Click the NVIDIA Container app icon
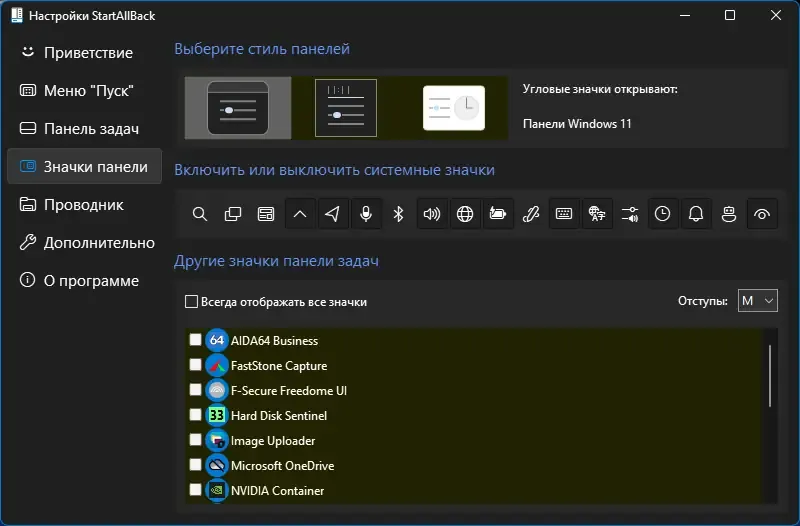The height and width of the screenshot is (526, 800). [x=216, y=490]
